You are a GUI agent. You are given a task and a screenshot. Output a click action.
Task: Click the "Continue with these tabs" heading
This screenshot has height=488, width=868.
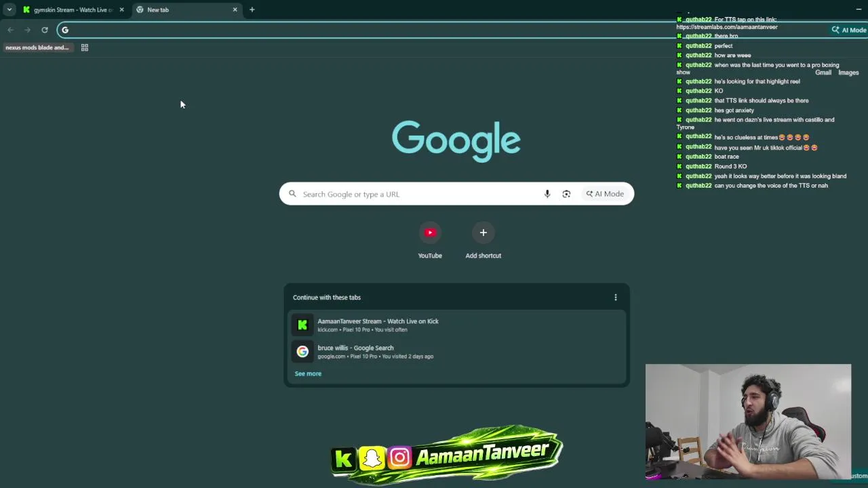(327, 298)
